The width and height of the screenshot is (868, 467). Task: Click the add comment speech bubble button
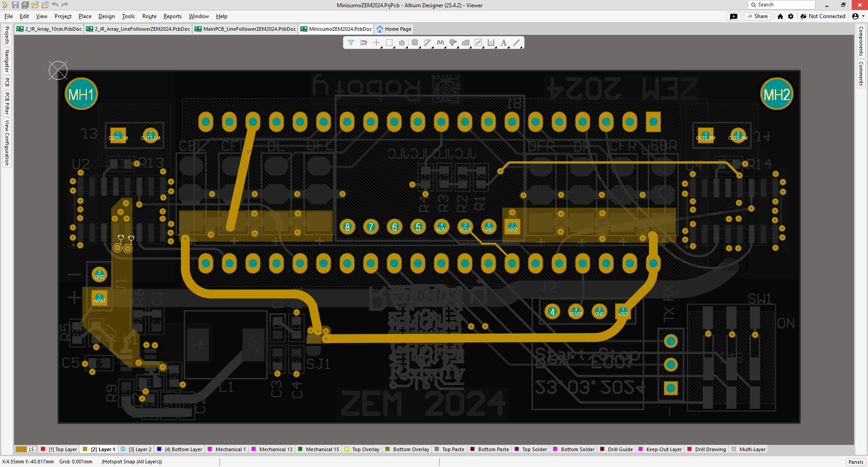coord(734,16)
